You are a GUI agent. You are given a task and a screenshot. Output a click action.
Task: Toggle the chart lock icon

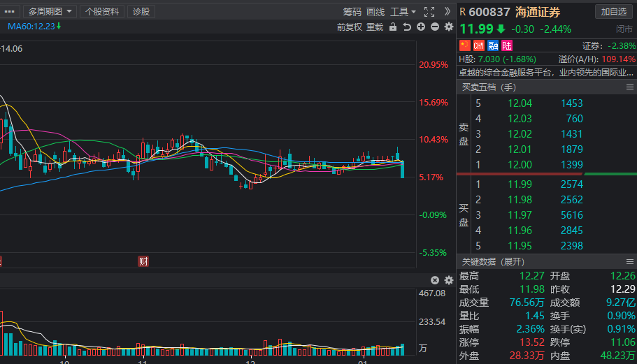pos(393,27)
